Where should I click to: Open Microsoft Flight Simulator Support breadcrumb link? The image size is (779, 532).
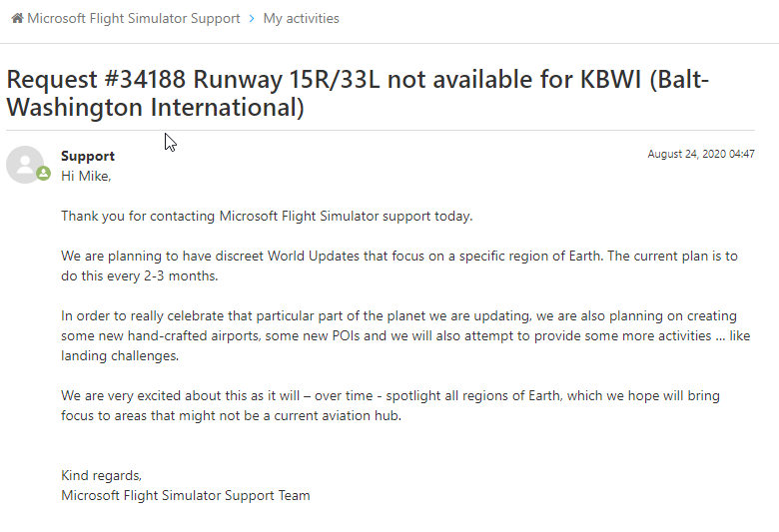click(133, 18)
